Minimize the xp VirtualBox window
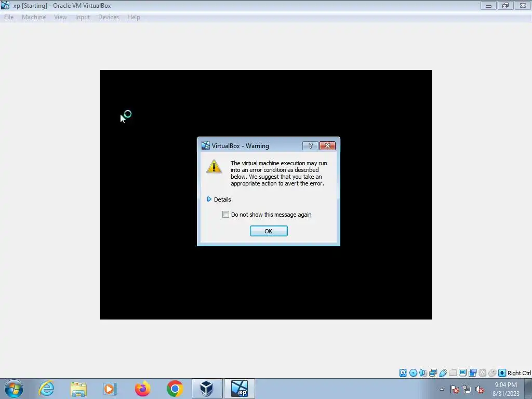Viewport: 532px width, 399px height. click(x=488, y=5)
